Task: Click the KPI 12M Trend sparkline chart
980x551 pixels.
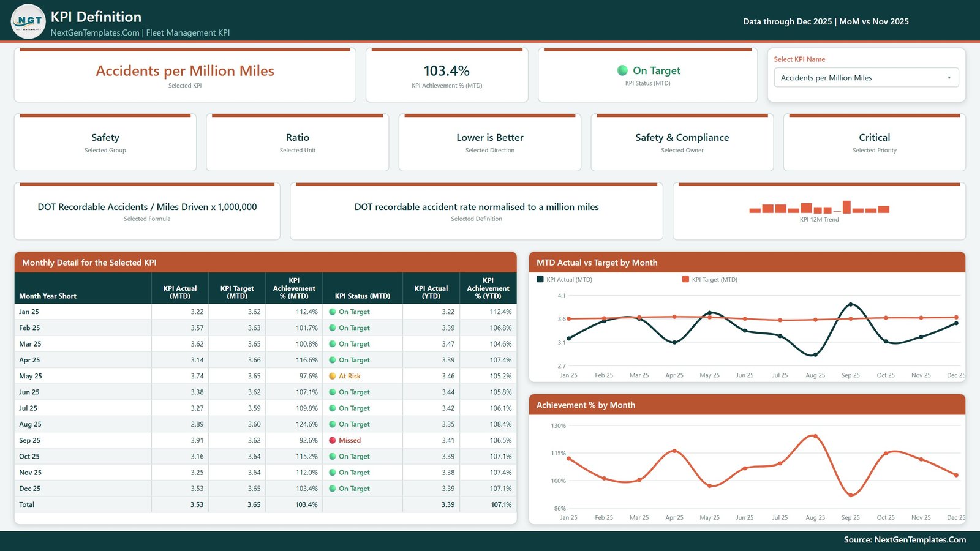Action: [x=819, y=207]
